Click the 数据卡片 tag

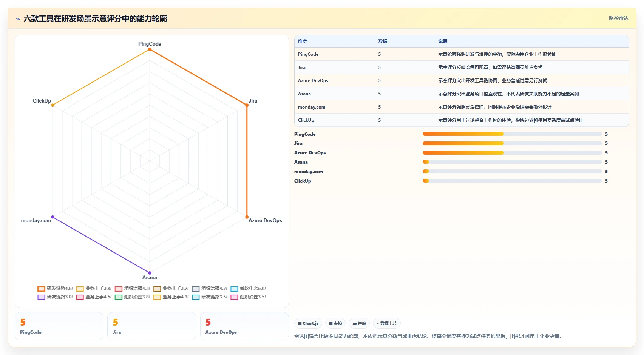point(387,323)
